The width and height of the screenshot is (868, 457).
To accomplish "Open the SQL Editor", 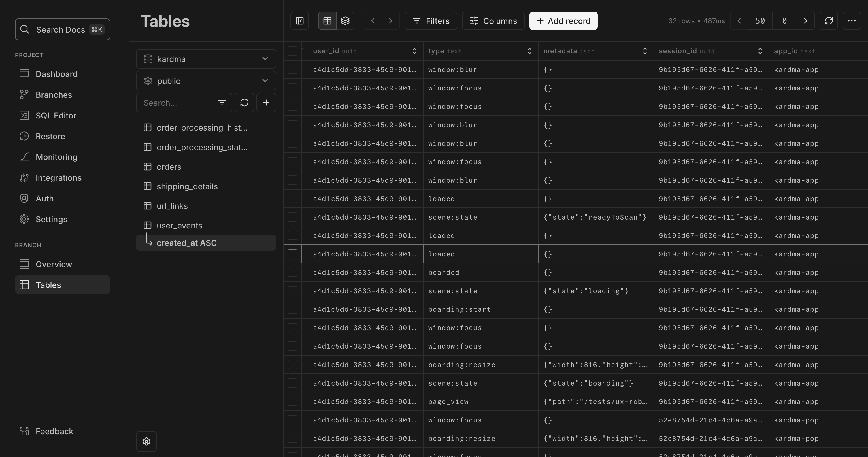I will pos(56,115).
